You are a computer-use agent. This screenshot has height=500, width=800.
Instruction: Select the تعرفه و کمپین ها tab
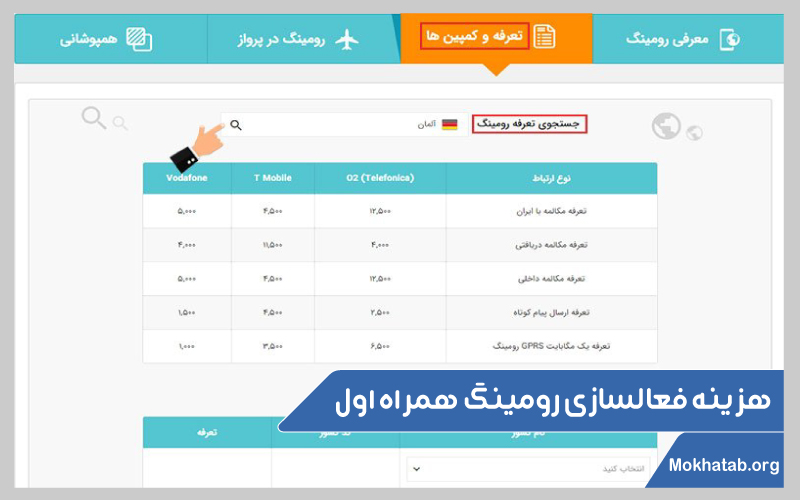coord(496,38)
